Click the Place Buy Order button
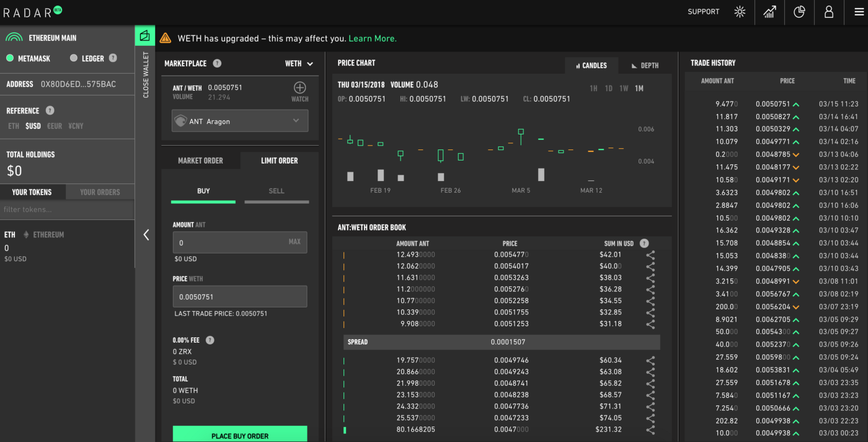The width and height of the screenshot is (868, 442). click(240, 435)
